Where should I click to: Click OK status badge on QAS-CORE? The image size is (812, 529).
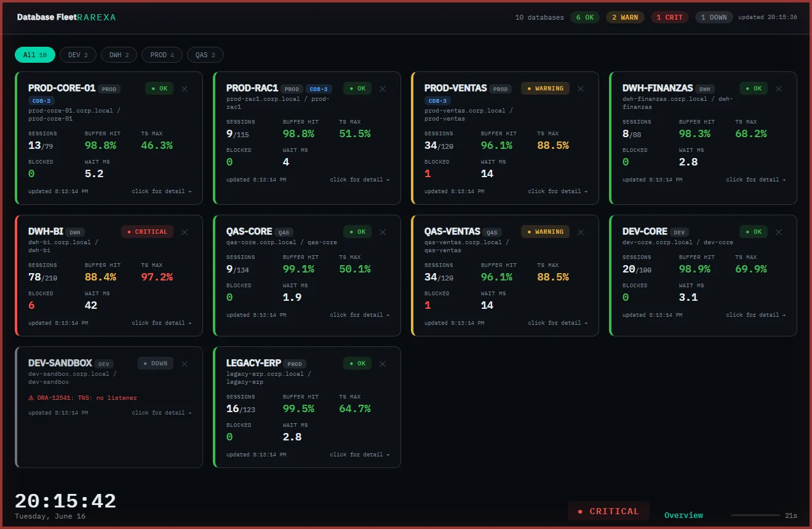pyautogui.click(x=357, y=232)
